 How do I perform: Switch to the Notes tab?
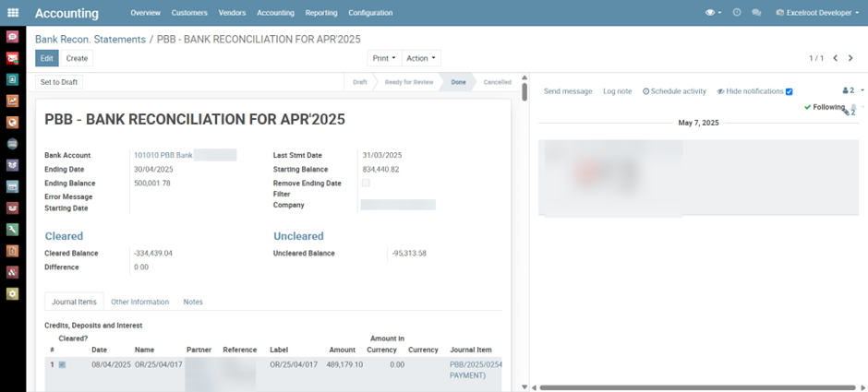pyautogui.click(x=193, y=302)
